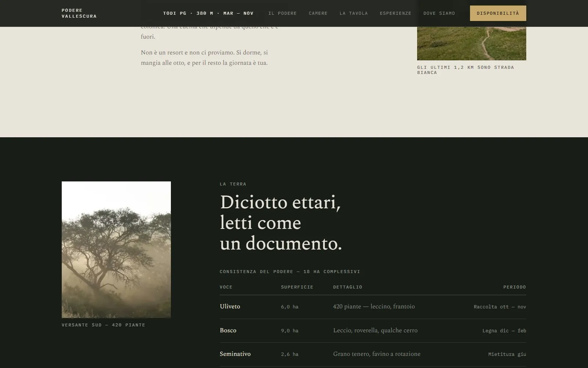Click the 'Non è un resort' paragraph
Screen dimensions: 588x368
pos(204,58)
